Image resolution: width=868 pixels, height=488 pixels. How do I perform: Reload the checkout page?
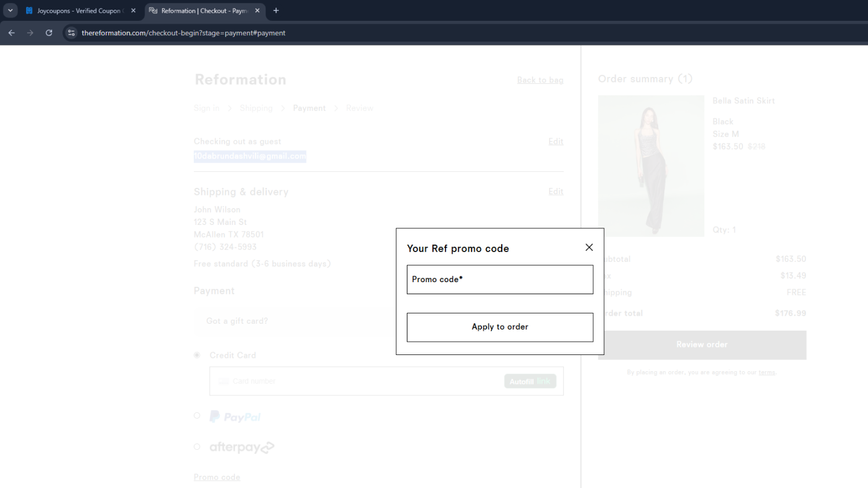click(x=49, y=33)
